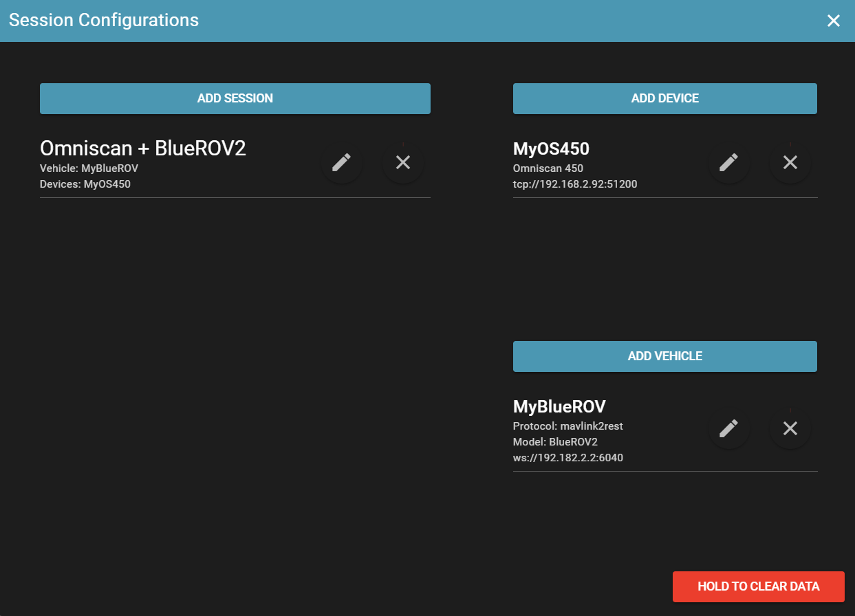The width and height of the screenshot is (855, 616).
Task: Click the MyBlueROV vehicle name heading
Action: [559, 406]
